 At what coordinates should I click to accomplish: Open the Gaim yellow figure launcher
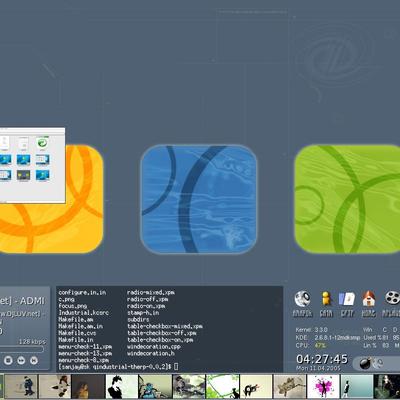326,299
